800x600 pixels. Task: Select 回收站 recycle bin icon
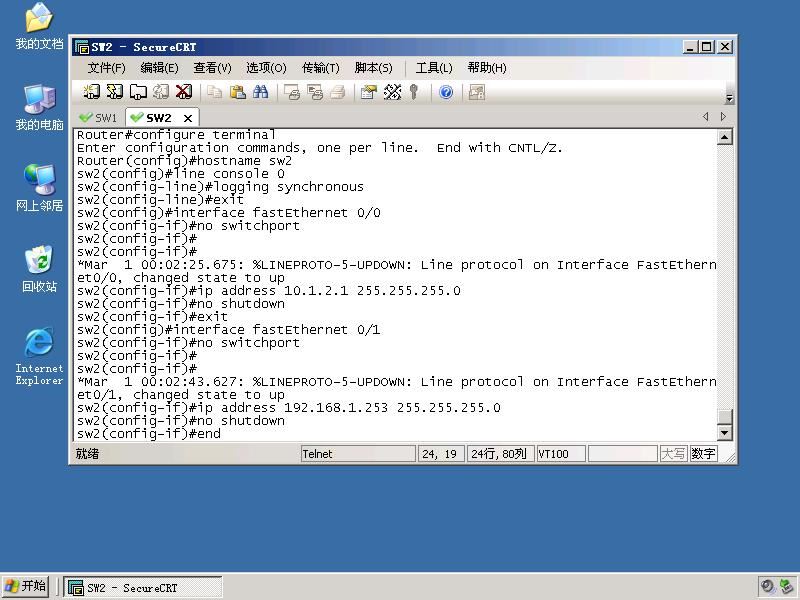pos(39,269)
